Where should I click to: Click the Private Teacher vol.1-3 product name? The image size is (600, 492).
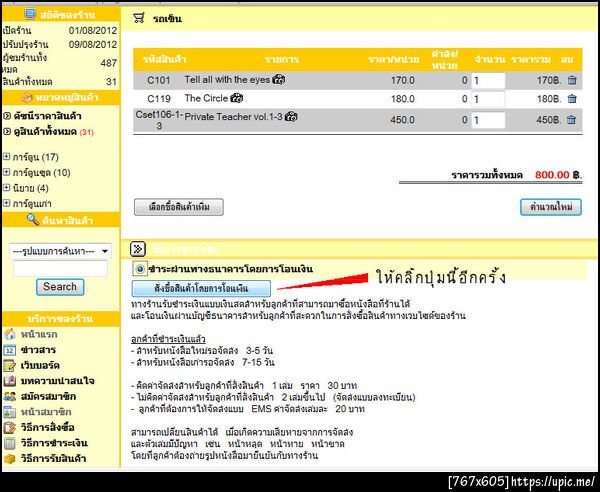point(233,117)
